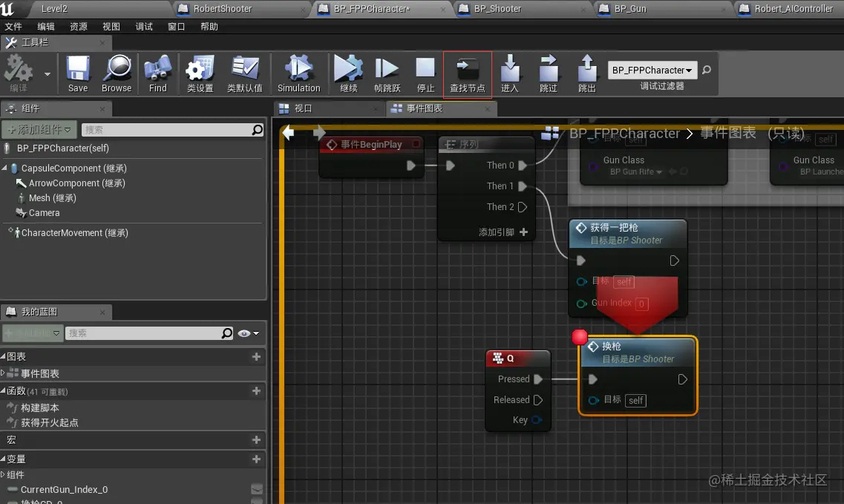Open the 资源 menu
Image resolution: width=844 pixels, height=504 pixels.
pyautogui.click(x=79, y=27)
